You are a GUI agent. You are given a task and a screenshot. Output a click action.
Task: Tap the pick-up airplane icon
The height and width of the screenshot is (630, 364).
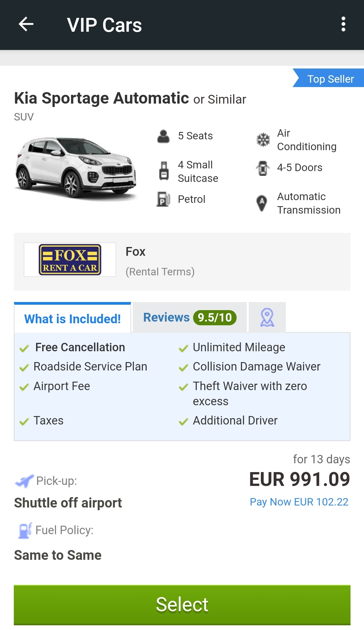click(x=24, y=481)
